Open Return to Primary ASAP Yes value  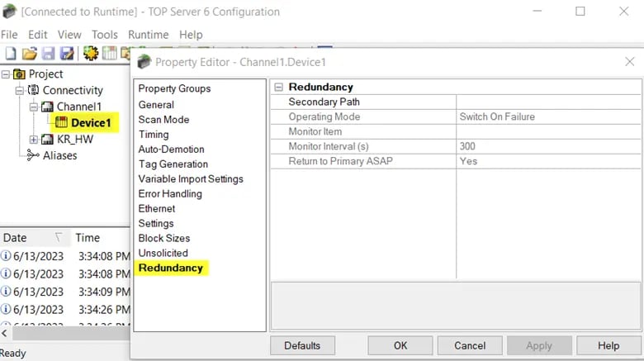[548, 161]
